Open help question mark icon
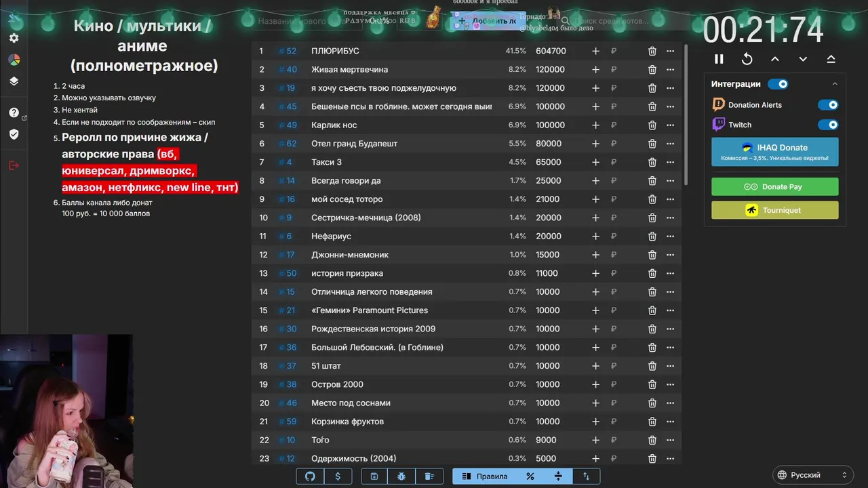 tap(14, 113)
